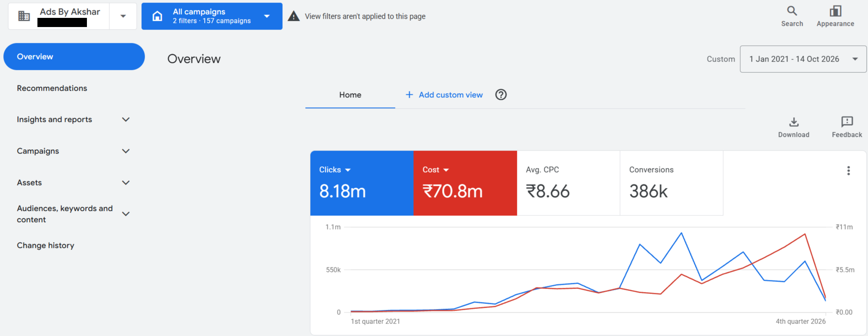Click the Download arrow icon
868x336 pixels.
(794, 122)
